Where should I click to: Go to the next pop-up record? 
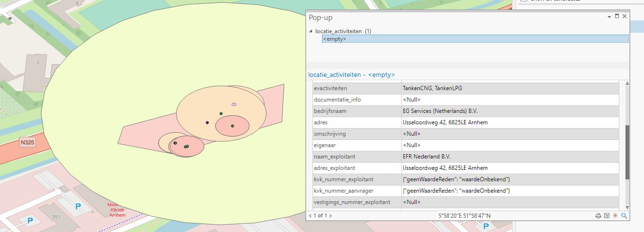(x=331, y=216)
